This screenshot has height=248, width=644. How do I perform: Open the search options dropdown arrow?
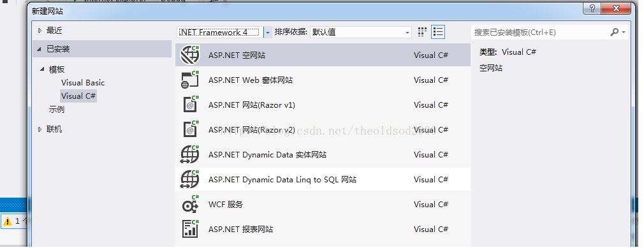(624, 32)
